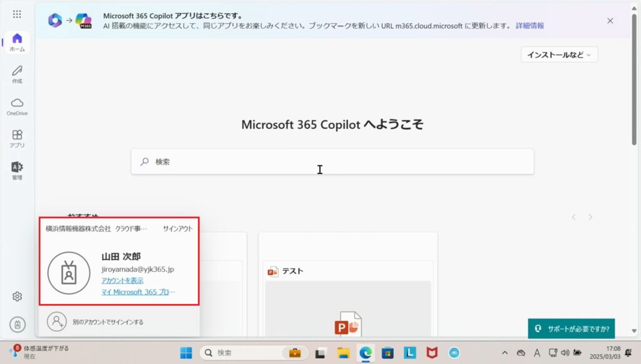This screenshot has width=641, height=364.
Task: Choose 別のアカウントでサインインする
Action: 108,322
